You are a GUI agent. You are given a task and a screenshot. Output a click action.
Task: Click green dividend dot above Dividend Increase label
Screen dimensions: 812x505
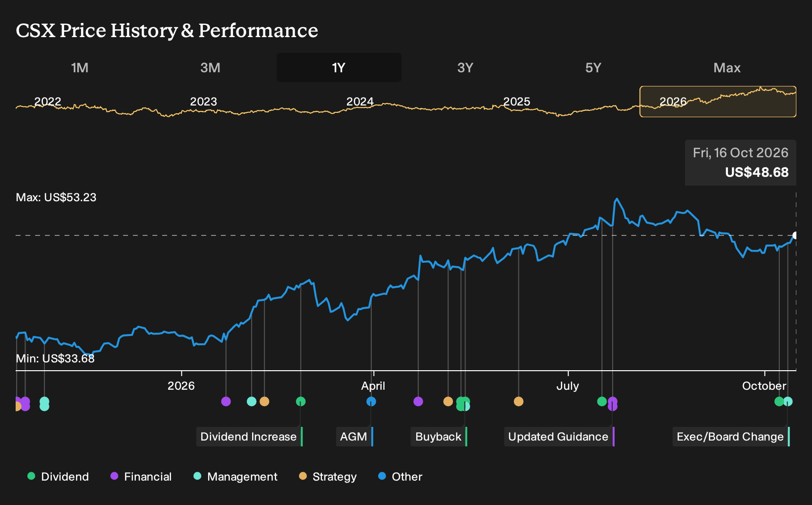[301, 401]
